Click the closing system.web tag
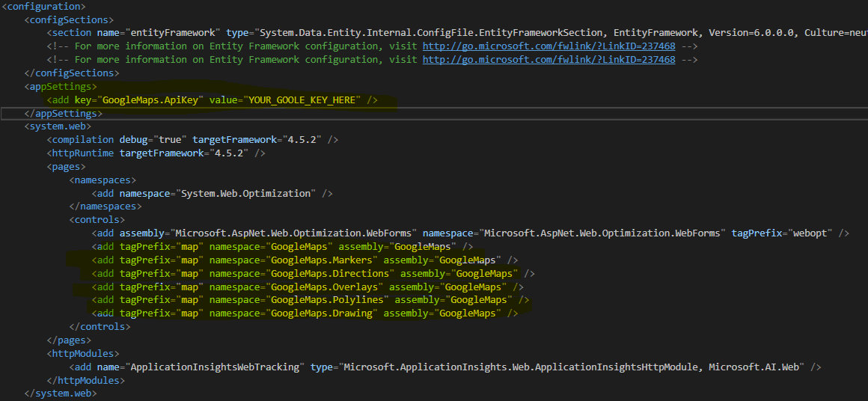868x401 pixels. click(60, 394)
